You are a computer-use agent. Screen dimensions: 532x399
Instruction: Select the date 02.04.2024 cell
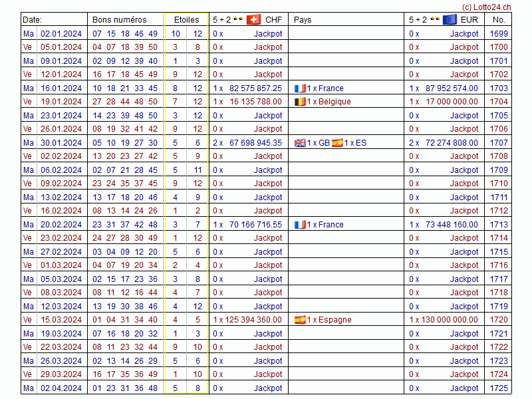click(x=61, y=388)
